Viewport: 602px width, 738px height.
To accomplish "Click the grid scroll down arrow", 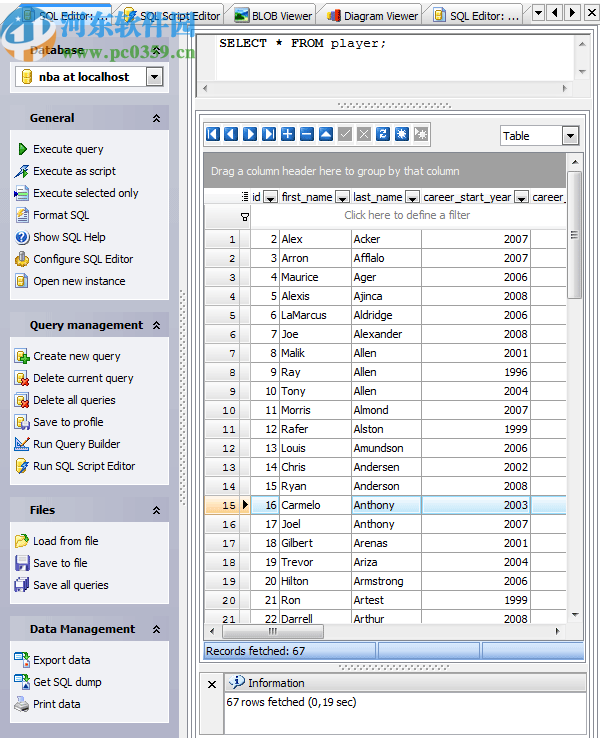I will 574,615.
